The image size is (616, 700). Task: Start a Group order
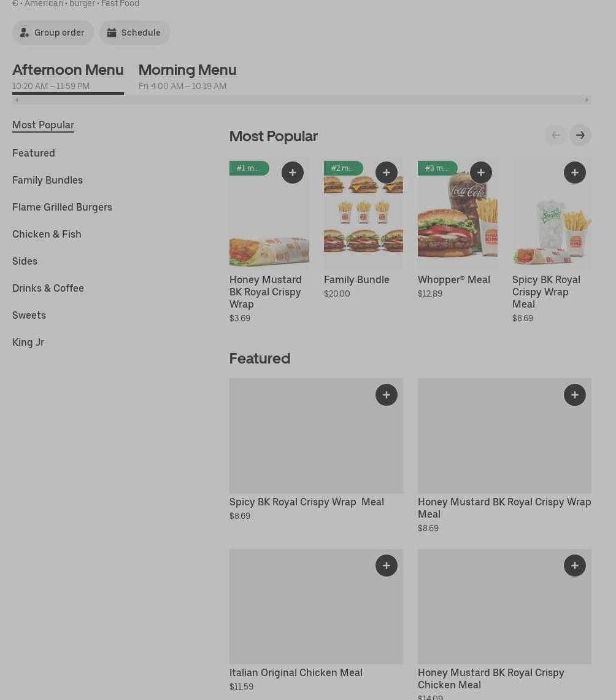point(53,33)
